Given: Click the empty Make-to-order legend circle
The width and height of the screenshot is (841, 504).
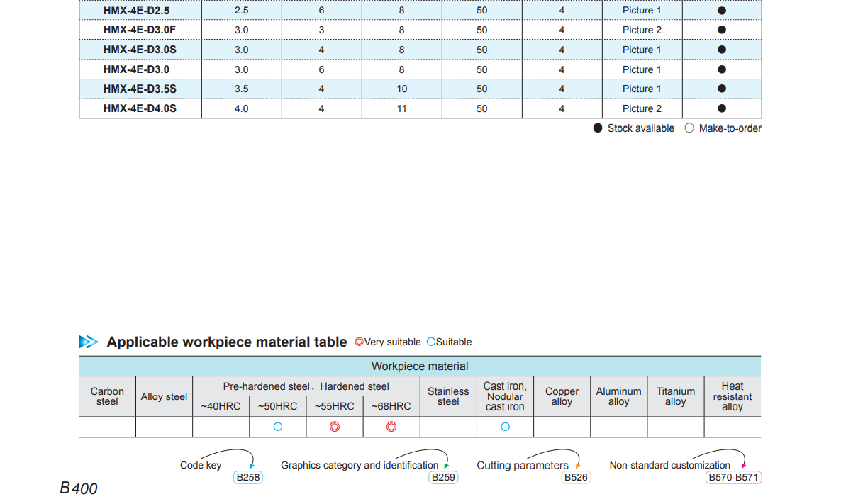Looking at the screenshot, I should click(689, 128).
